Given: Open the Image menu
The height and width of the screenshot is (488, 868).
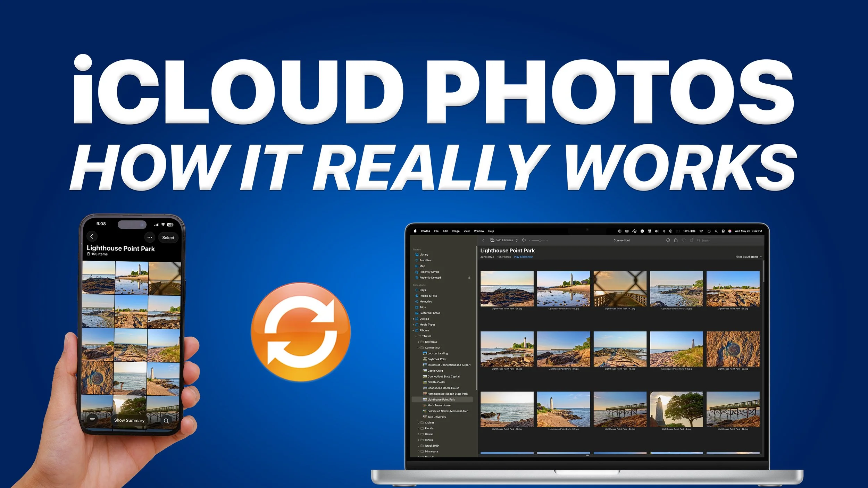Looking at the screenshot, I should 456,231.
